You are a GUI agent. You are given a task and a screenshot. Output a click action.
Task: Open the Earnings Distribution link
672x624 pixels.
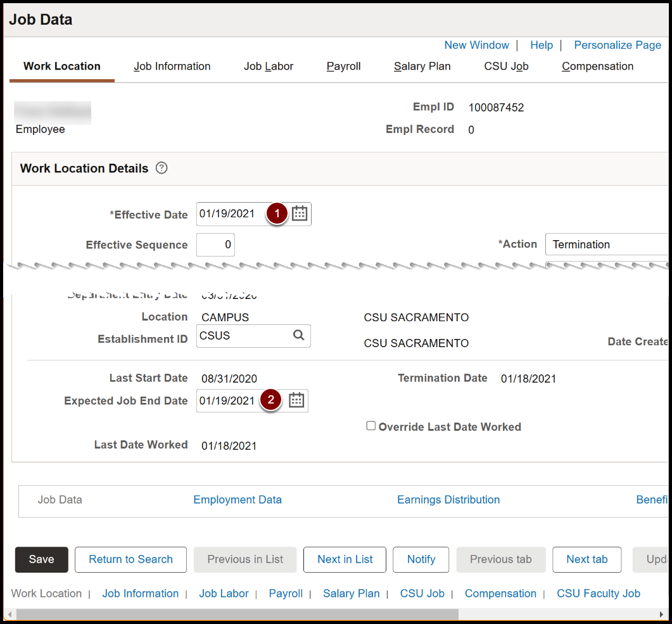pos(448,500)
